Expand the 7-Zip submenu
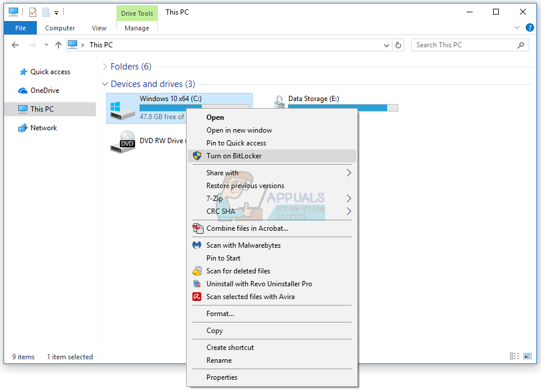The width and height of the screenshot is (541, 392). tap(272, 199)
